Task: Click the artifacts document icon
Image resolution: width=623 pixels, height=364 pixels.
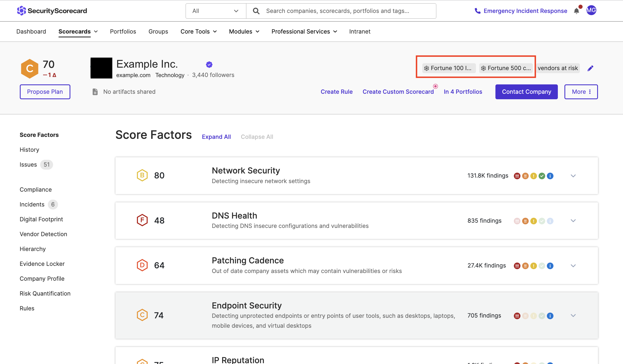Action: pos(95,92)
